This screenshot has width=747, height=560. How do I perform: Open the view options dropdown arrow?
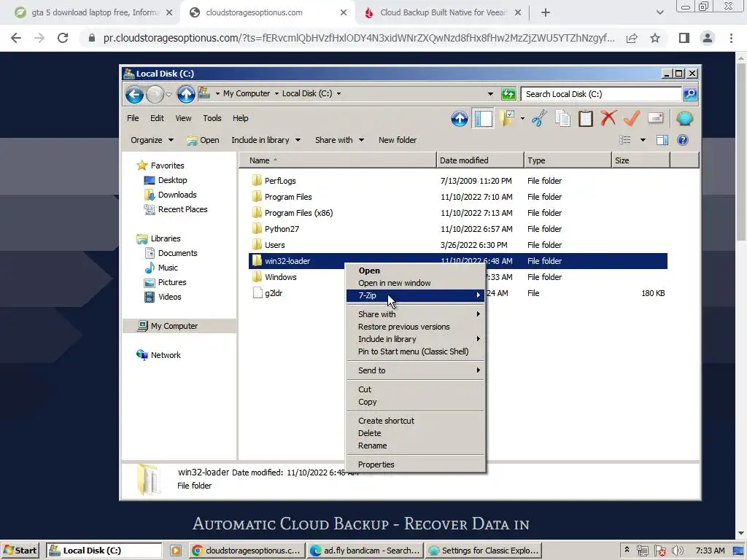(643, 140)
